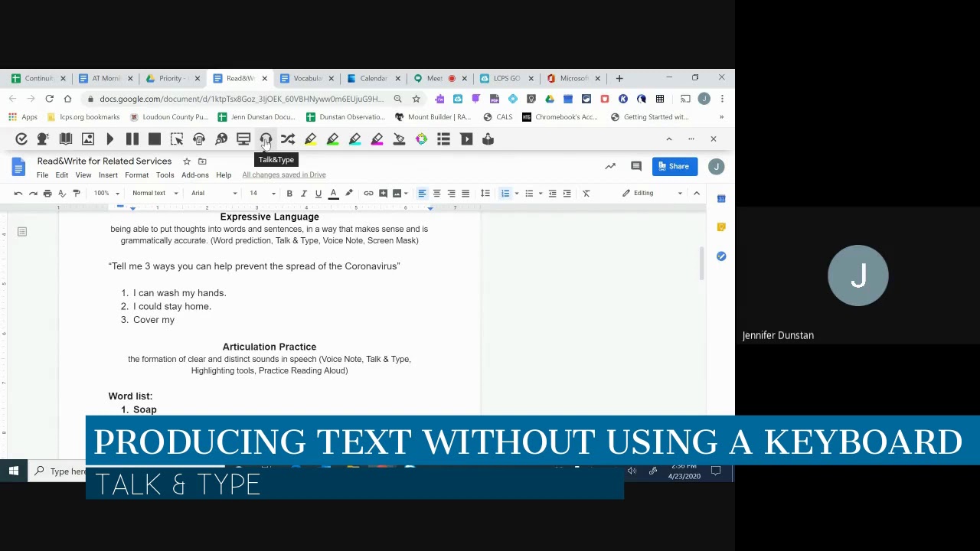The width and height of the screenshot is (980, 551).
Task: Collect highlights into a document
Action: (x=421, y=139)
